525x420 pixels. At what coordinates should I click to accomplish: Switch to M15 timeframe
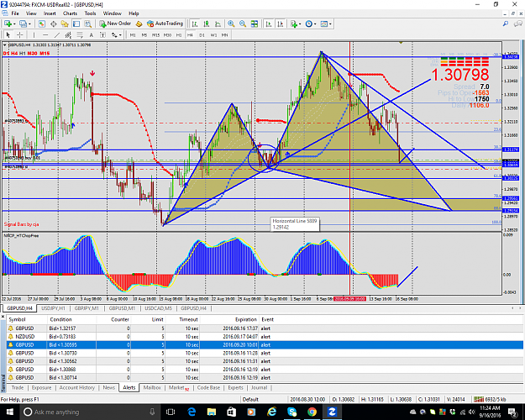click(x=155, y=34)
